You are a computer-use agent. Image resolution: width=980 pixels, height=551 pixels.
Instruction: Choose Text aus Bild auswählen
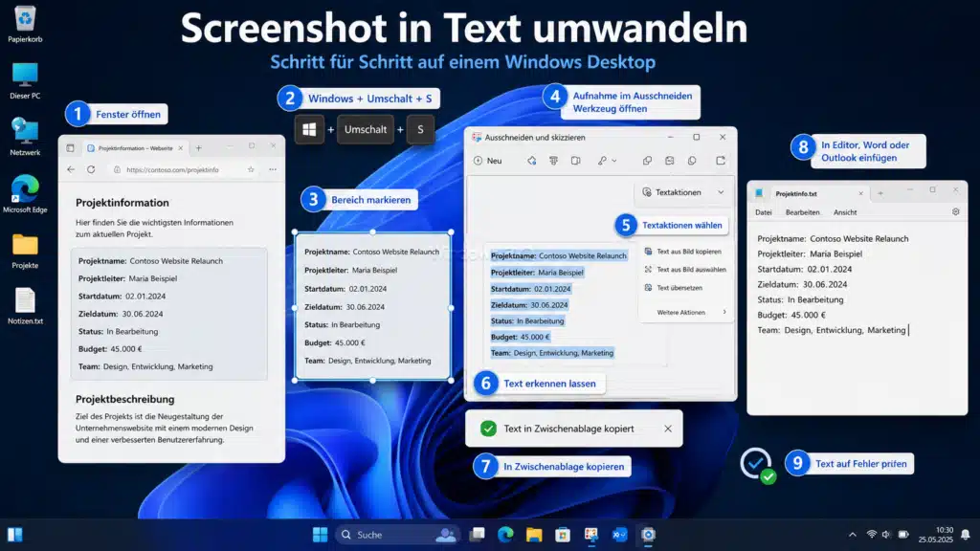coord(685,269)
